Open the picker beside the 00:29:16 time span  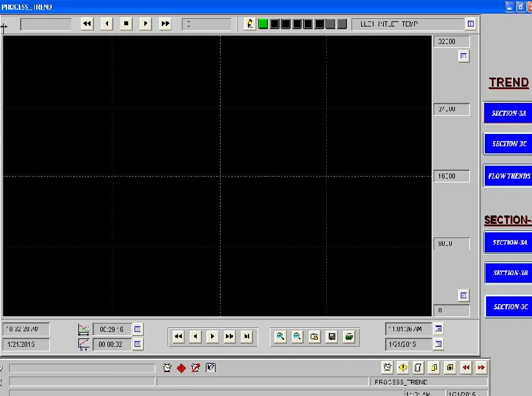click(x=138, y=329)
